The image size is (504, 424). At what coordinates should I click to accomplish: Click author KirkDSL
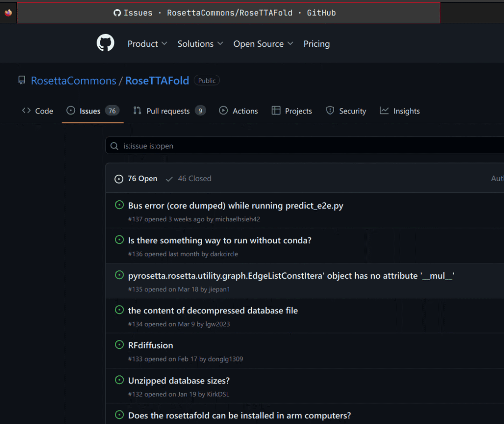tap(218, 394)
